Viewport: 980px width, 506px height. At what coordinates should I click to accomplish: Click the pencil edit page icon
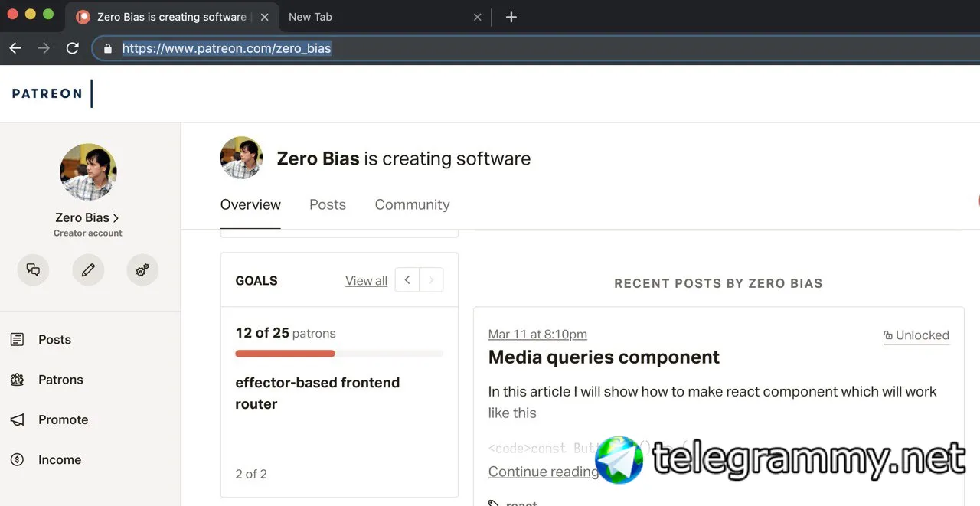pos(88,270)
